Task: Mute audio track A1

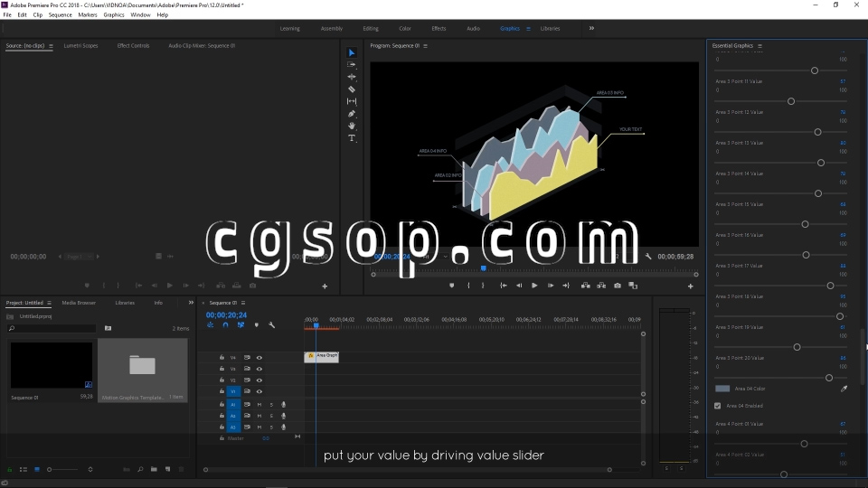Action: click(x=259, y=405)
